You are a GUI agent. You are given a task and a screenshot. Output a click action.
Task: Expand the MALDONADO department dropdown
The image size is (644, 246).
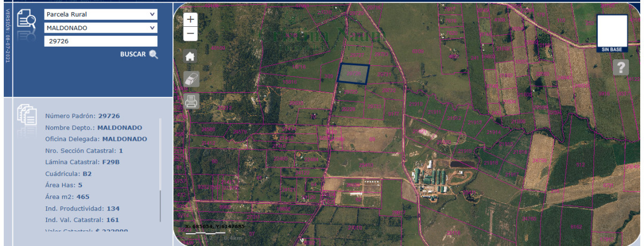click(100, 28)
